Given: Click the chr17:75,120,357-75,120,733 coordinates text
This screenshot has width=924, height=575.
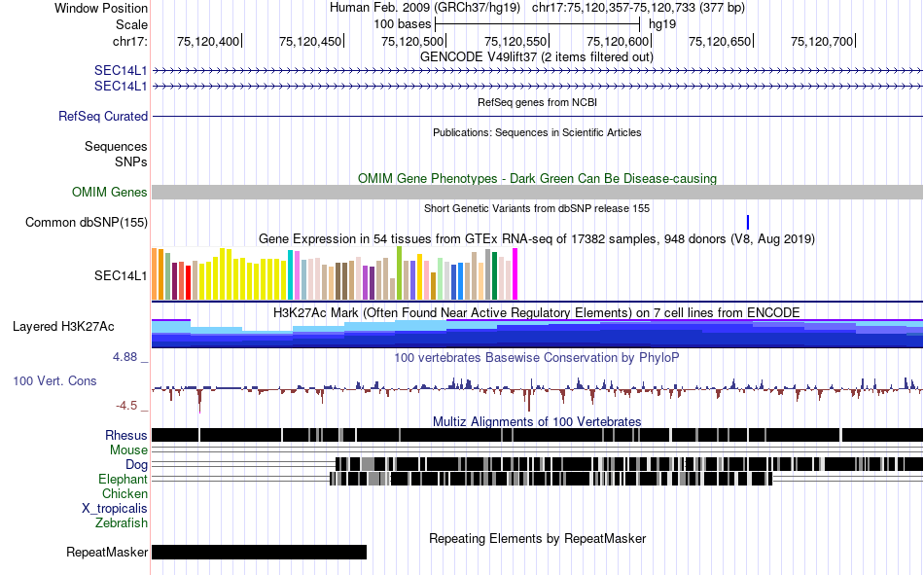Looking at the screenshot, I should point(638,8).
